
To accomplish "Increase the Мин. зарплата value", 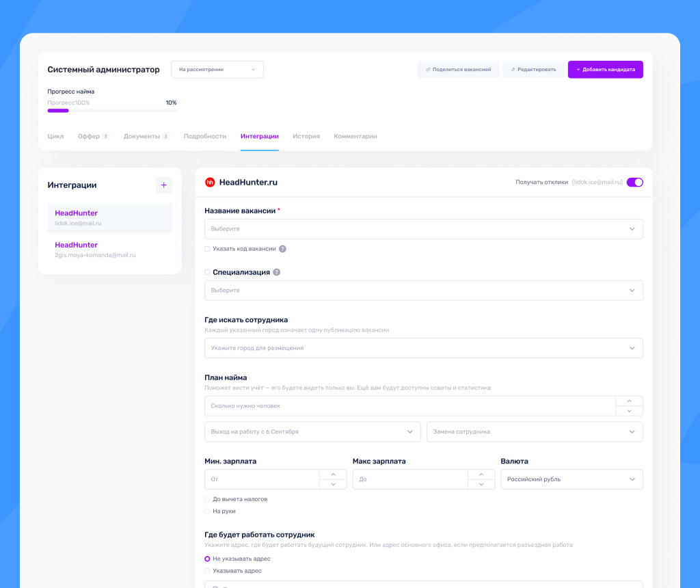I will (x=333, y=474).
